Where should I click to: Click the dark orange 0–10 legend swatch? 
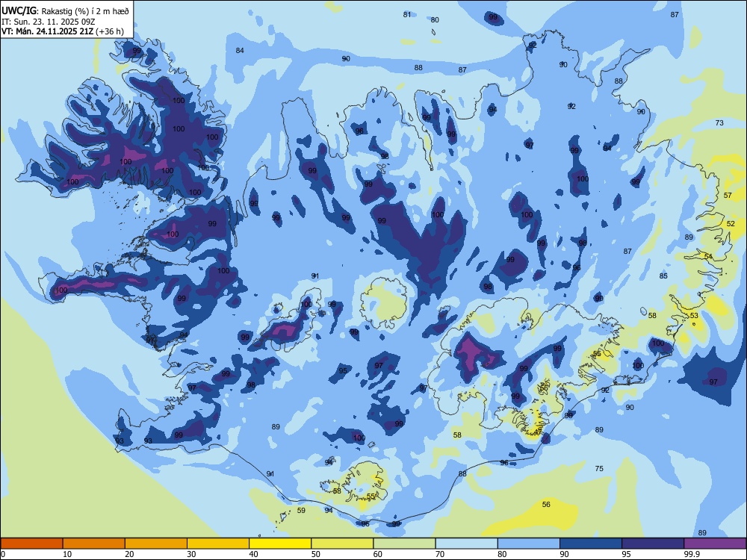tap(31, 544)
